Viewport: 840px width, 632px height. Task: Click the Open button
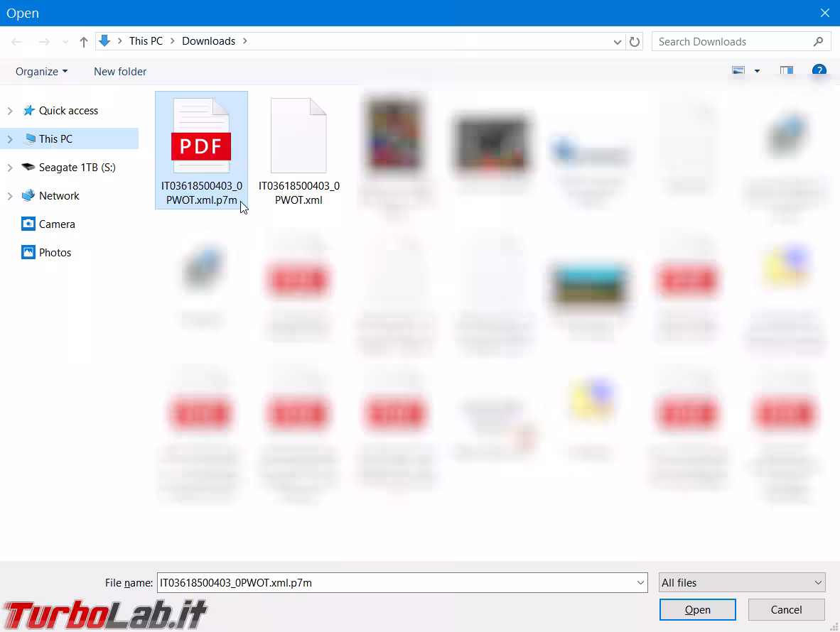(x=697, y=610)
